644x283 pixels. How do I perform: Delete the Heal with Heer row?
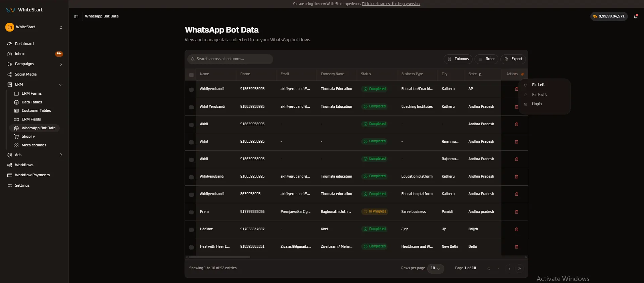click(x=516, y=247)
